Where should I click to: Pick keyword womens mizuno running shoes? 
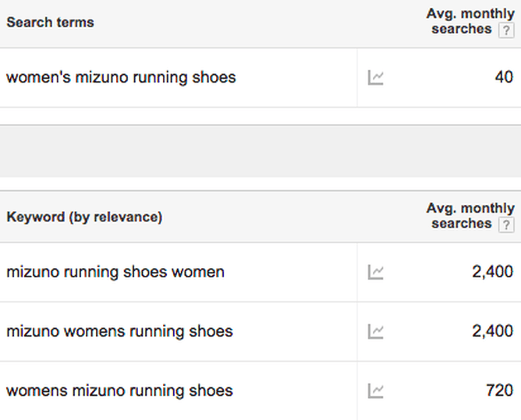(x=119, y=390)
